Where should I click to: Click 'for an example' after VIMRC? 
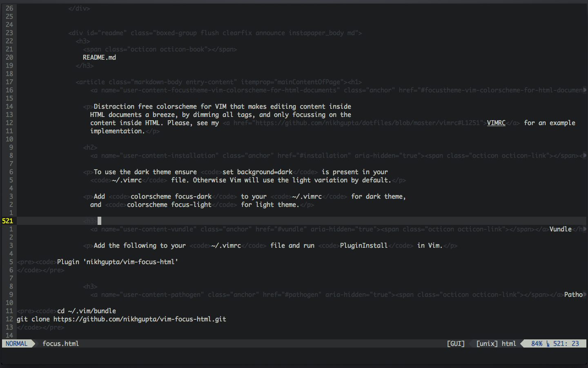tap(550, 123)
